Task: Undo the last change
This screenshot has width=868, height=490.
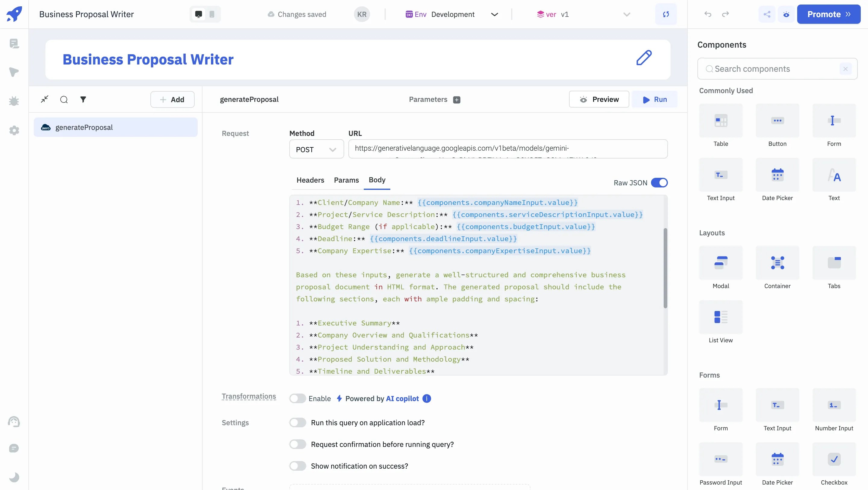Action: tap(708, 14)
